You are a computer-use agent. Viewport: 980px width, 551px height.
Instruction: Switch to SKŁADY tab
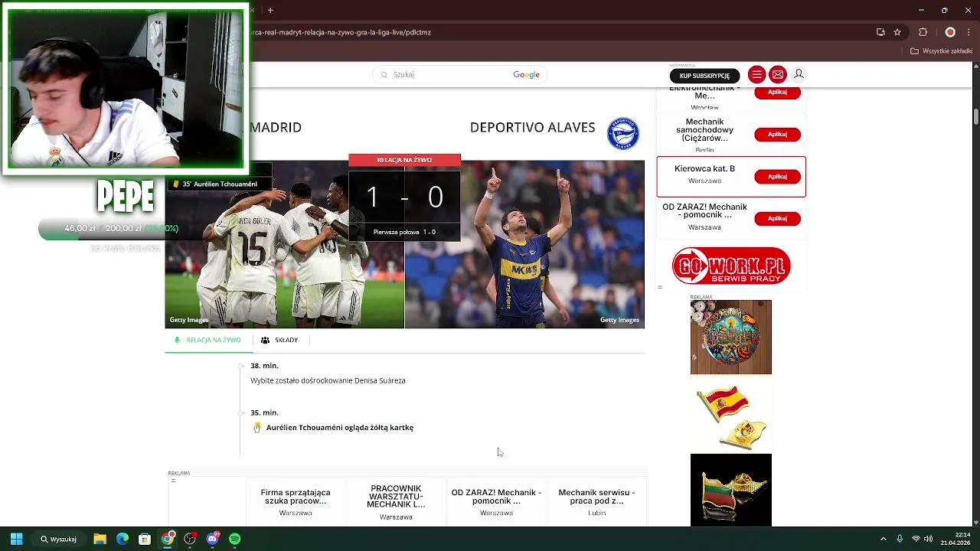click(279, 340)
